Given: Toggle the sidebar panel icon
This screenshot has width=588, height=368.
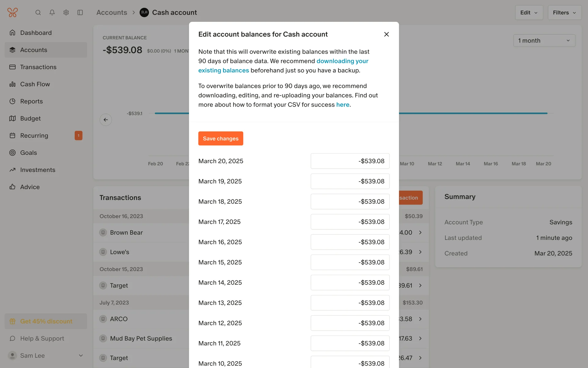Looking at the screenshot, I should (x=80, y=13).
